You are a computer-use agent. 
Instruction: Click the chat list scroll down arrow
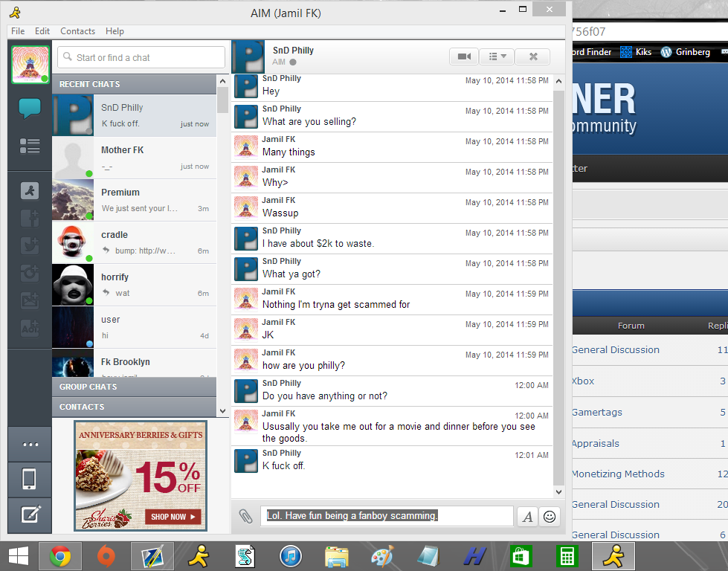(222, 411)
